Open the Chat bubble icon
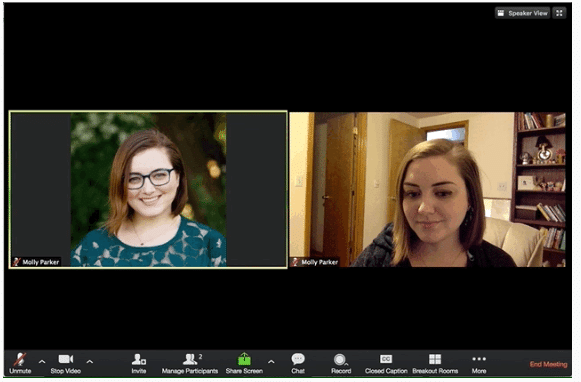 (298, 359)
